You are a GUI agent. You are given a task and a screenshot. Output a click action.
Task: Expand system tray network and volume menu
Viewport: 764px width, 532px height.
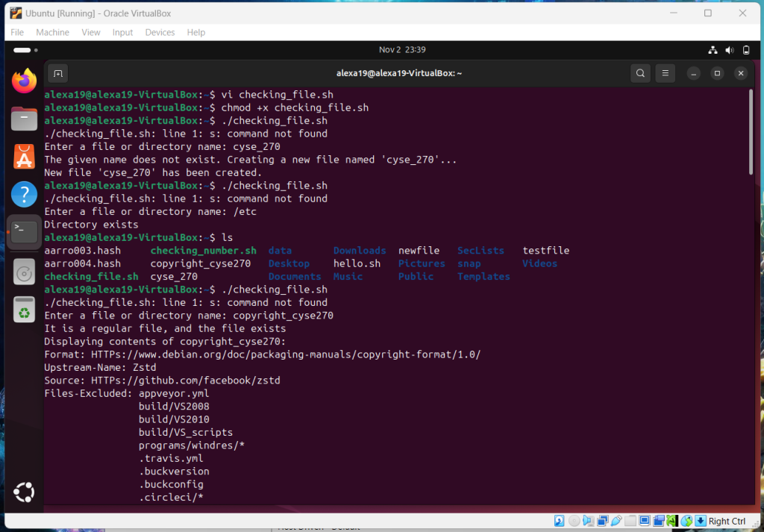click(729, 50)
